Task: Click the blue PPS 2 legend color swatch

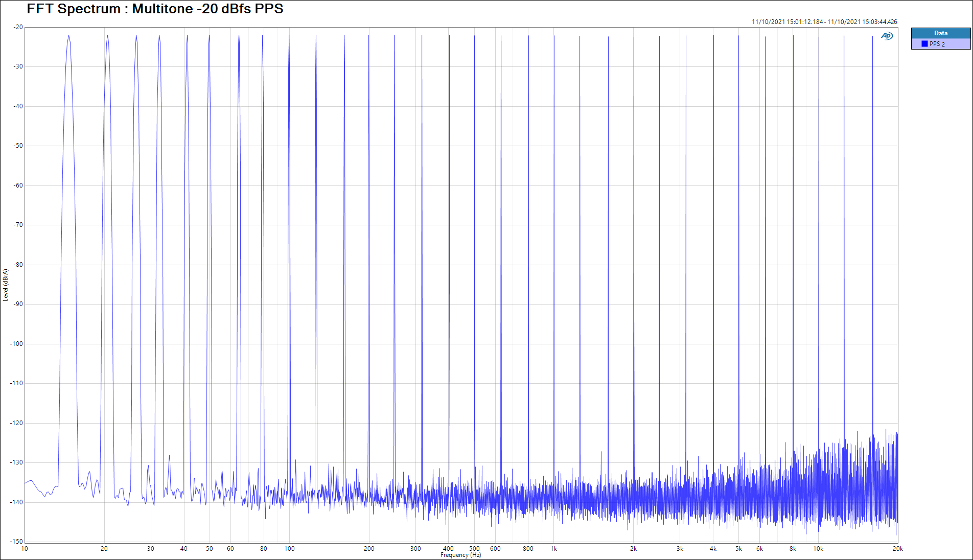Action: click(924, 44)
